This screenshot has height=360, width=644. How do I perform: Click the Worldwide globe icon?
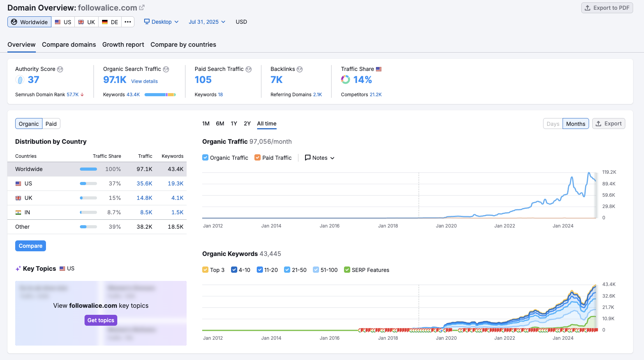pos(14,22)
